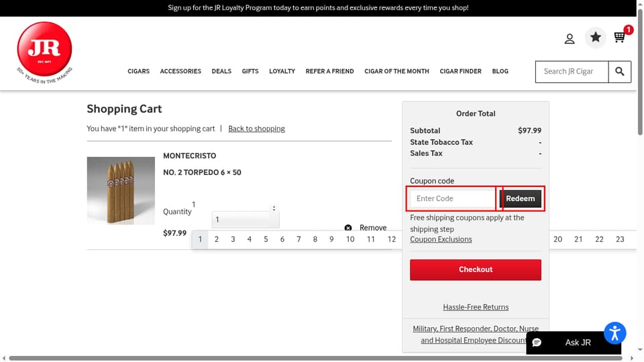Select quantity 11 in list
This screenshot has width=644, height=362.
370,239
